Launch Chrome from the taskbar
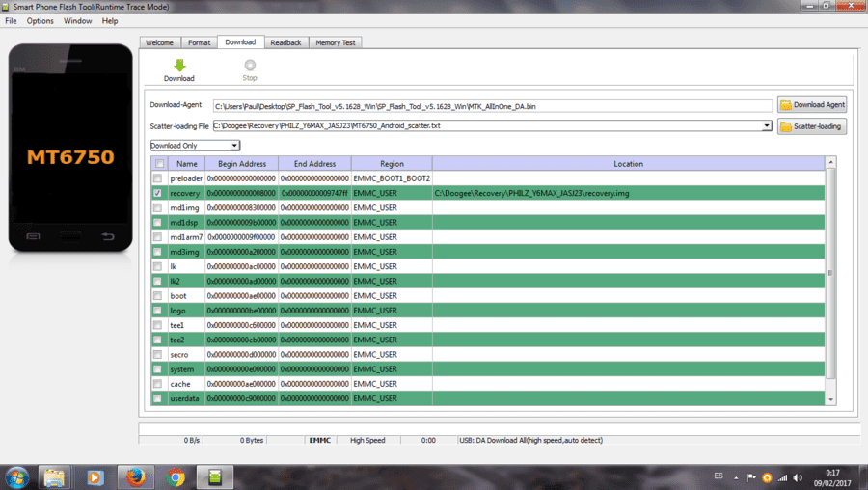This screenshot has height=490, width=868. 176,476
